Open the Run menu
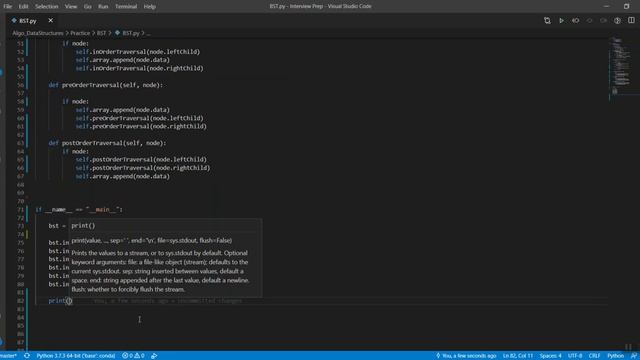640x360 pixels. [103, 7]
